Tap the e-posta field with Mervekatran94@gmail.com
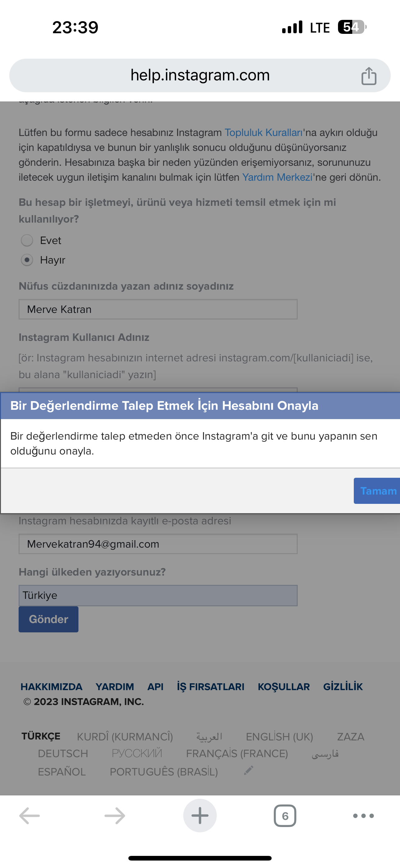 (158, 544)
